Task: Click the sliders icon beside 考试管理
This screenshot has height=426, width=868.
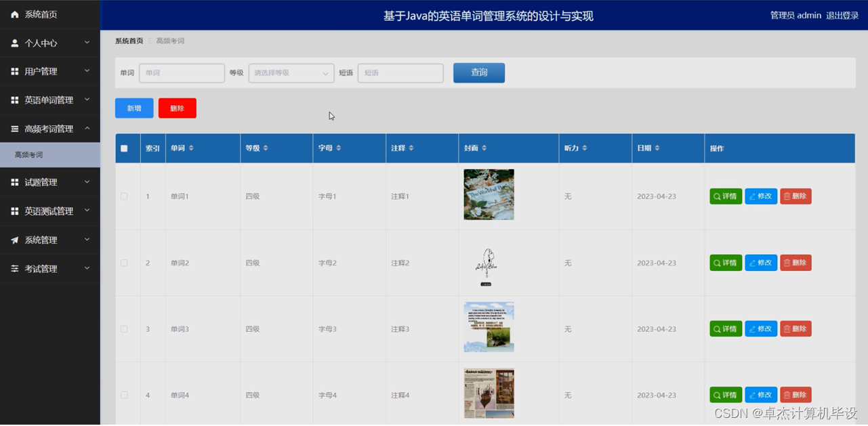Action: point(15,269)
